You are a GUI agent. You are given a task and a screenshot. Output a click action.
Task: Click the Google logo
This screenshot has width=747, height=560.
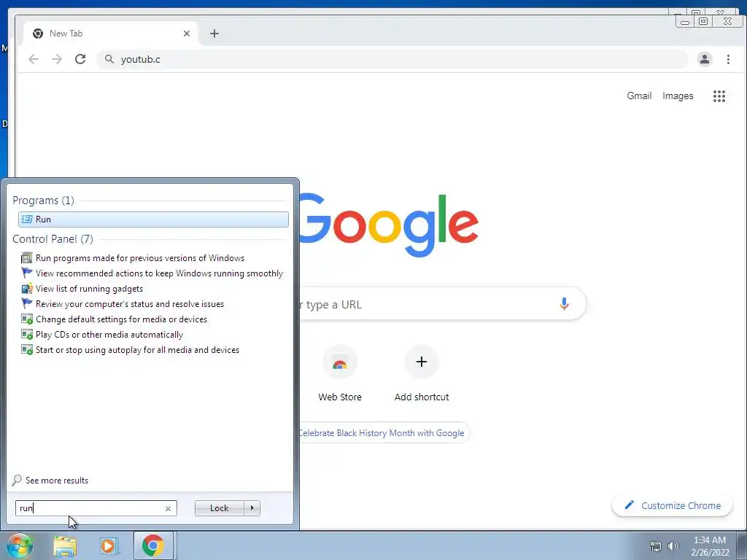click(388, 224)
